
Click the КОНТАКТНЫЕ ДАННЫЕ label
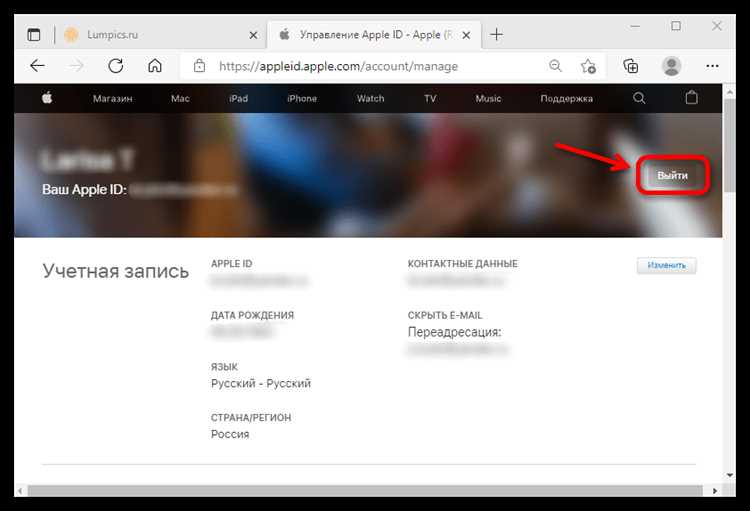coord(463,264)
